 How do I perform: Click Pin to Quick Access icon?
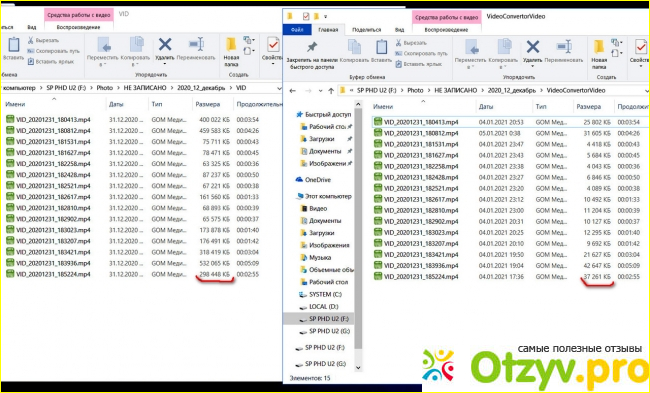click(x=312, y=47)
